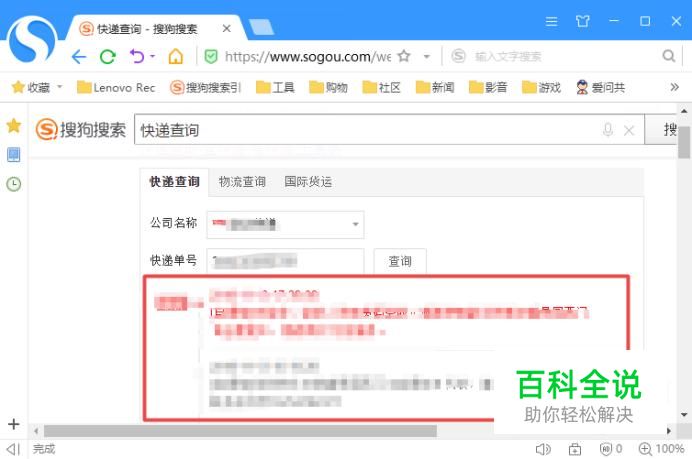Screen dimensions: 692x459
Task: Select the 快递查询 - 搜狗搜索 browser tab
Action: (154, 29)
